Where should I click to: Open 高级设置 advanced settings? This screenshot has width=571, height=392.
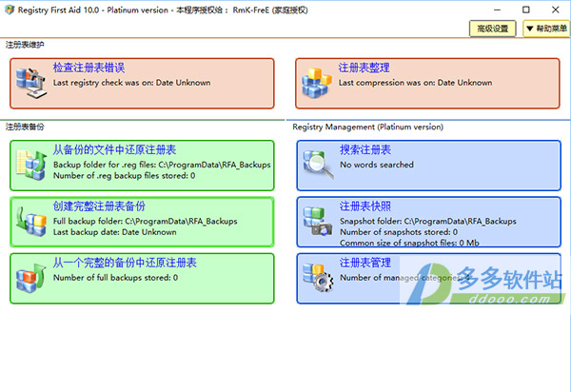pos(492,29)
